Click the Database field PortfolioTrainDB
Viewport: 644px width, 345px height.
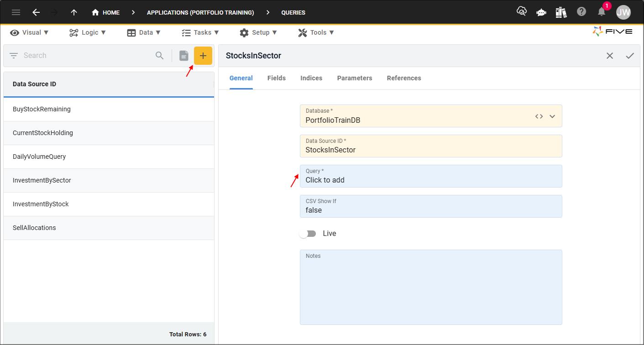pyautogui.click(x=431, y=116)
